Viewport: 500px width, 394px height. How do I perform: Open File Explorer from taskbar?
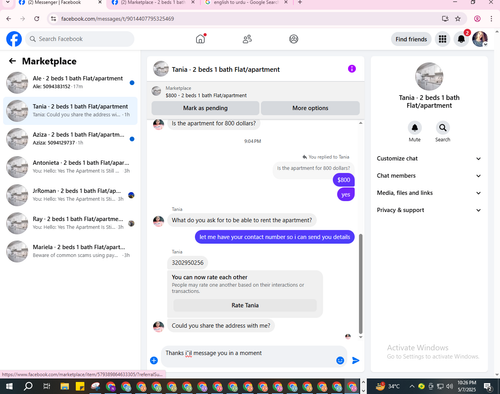coord(65,386)
